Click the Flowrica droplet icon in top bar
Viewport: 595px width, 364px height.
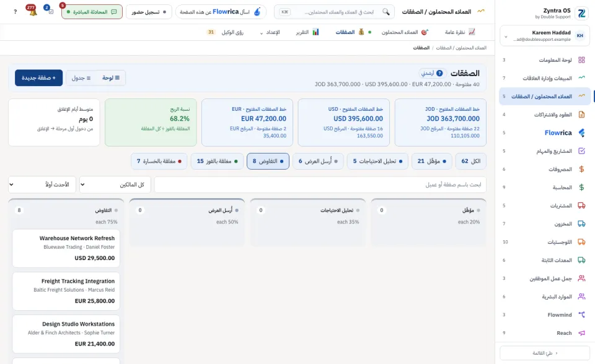pyautogui.click(x=257, y=12)
